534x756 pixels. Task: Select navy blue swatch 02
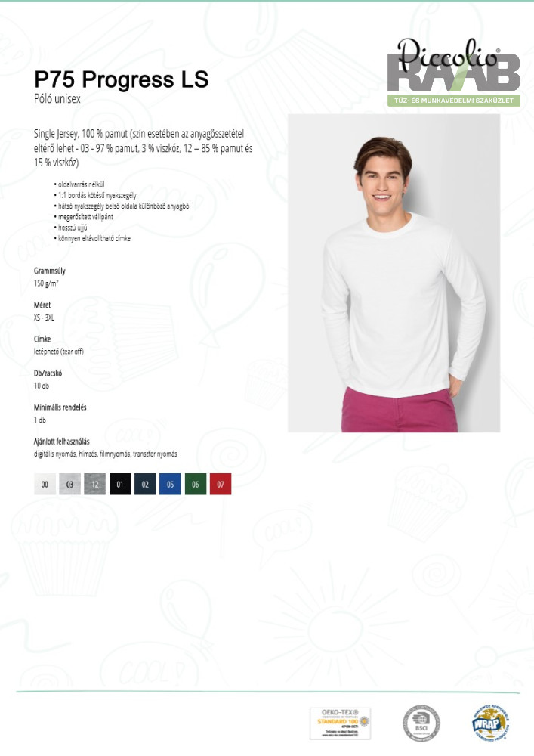(145, 484)
